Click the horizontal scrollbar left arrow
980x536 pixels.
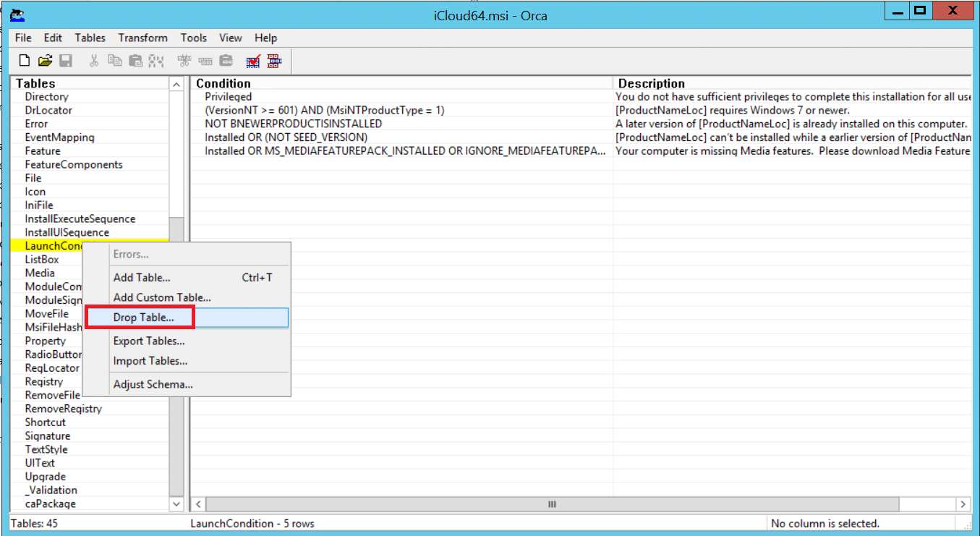(200, 504)
